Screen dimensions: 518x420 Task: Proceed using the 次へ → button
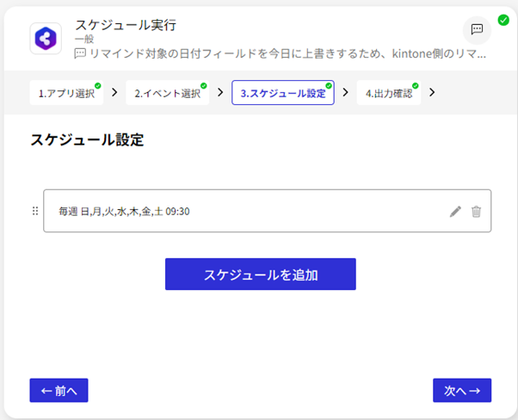(x=461, y=391)
